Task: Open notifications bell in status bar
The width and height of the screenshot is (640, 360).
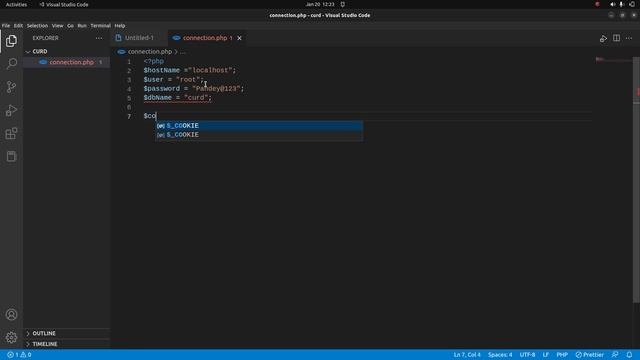Action: [629, 355]
